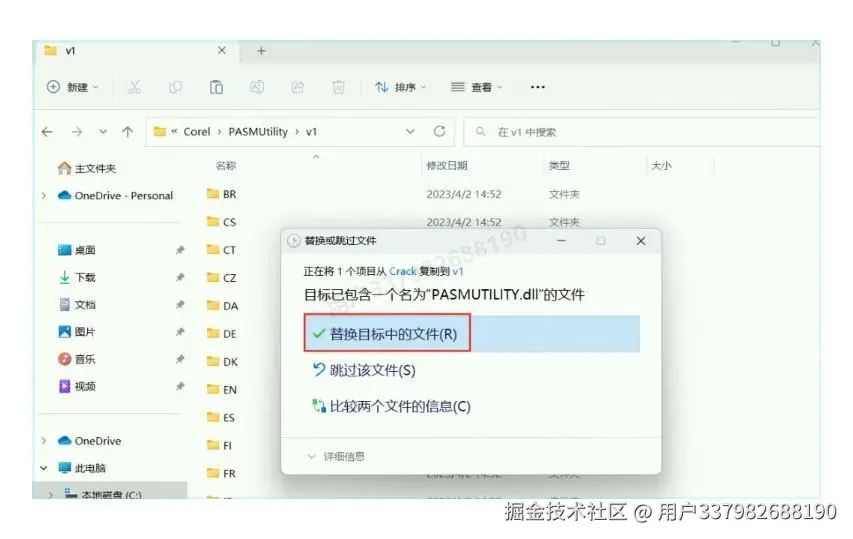Expand the lower OneDrive tree node

pos(44,441)
